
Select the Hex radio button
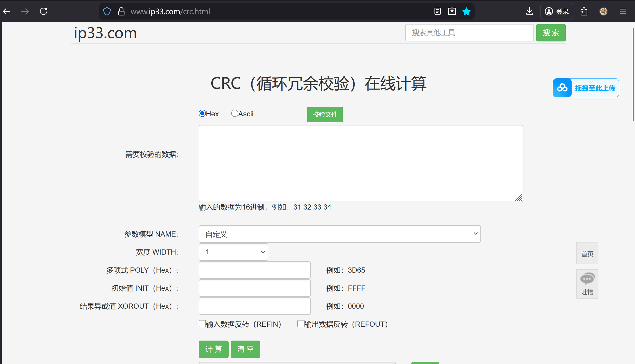202,113
